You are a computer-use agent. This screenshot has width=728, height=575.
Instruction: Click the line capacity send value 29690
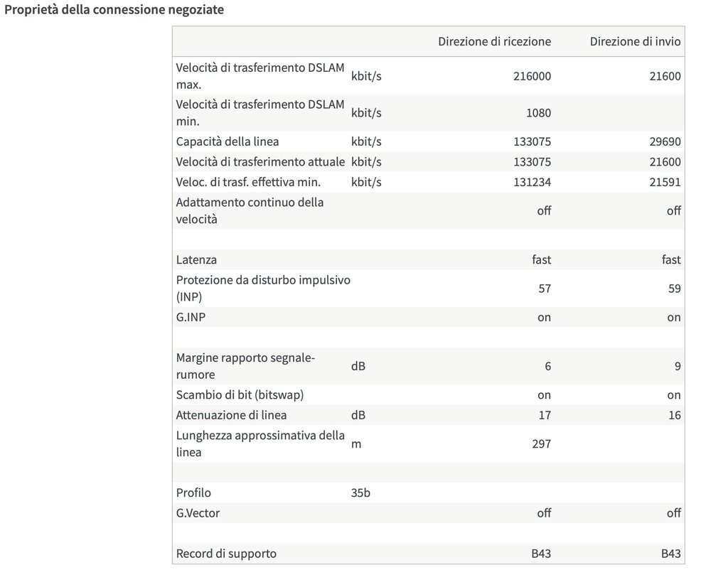665,141
